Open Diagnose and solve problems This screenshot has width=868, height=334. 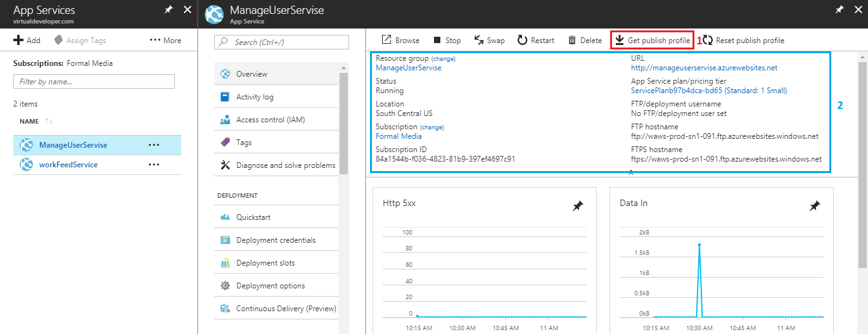click(277, 165)
